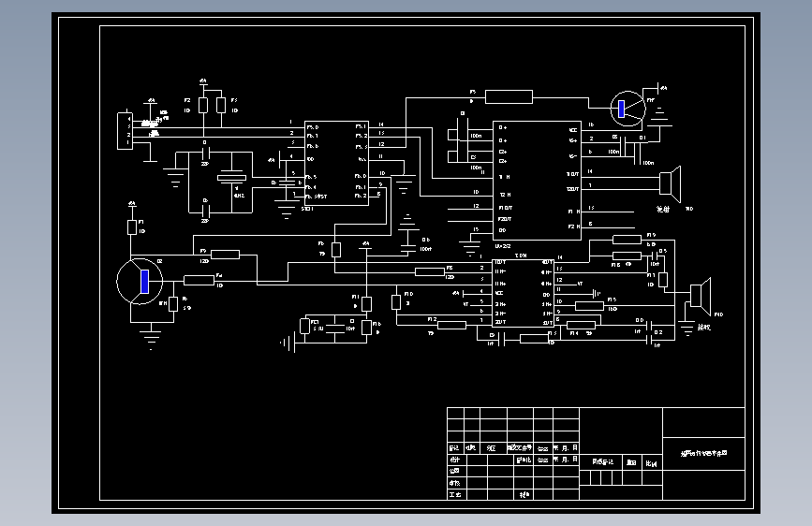
Task: Click resistor R8 labeled 120 left of the lower IC
Action: tap(430, 271)
